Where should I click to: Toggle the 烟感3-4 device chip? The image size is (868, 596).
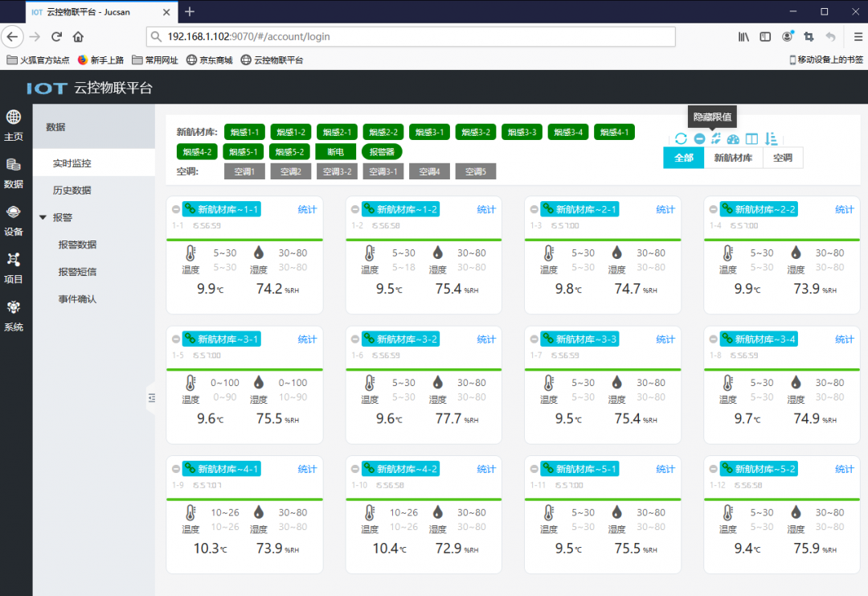pyautogui.click(x=568, y=132)
